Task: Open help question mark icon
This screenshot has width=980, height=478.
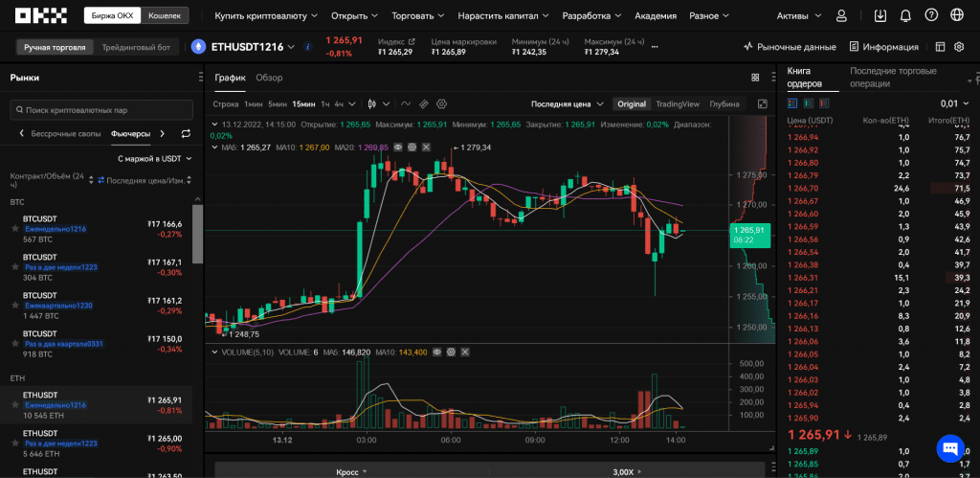Action: 931,15
